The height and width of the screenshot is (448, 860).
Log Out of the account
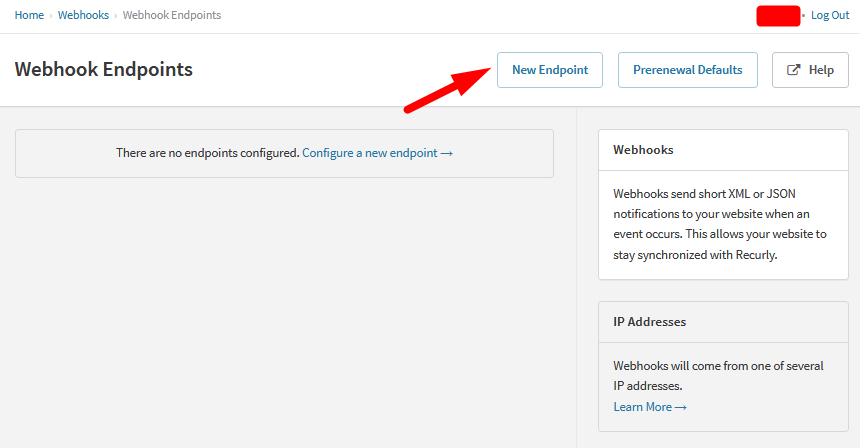[830, 15]
